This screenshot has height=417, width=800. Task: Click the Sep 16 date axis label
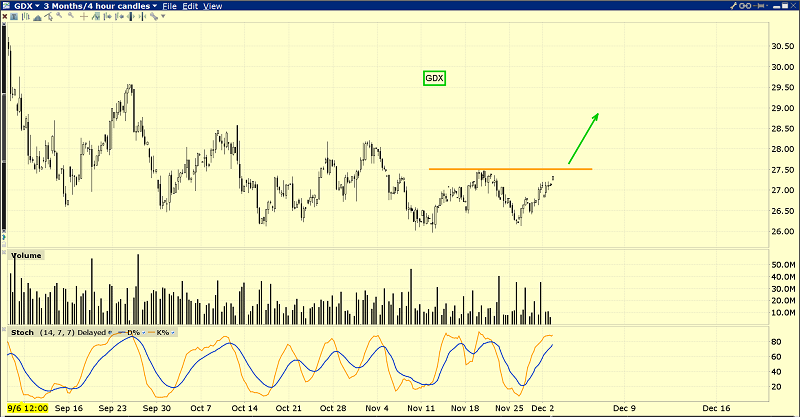point(69,408)
